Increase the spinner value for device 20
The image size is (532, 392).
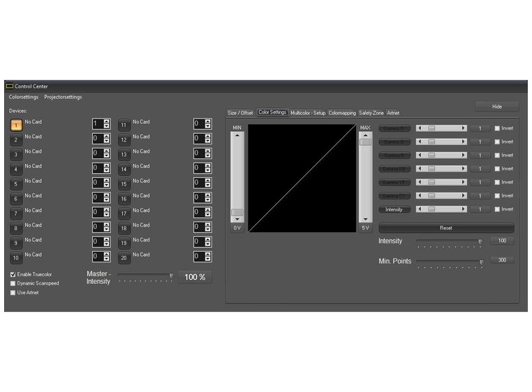207,255
